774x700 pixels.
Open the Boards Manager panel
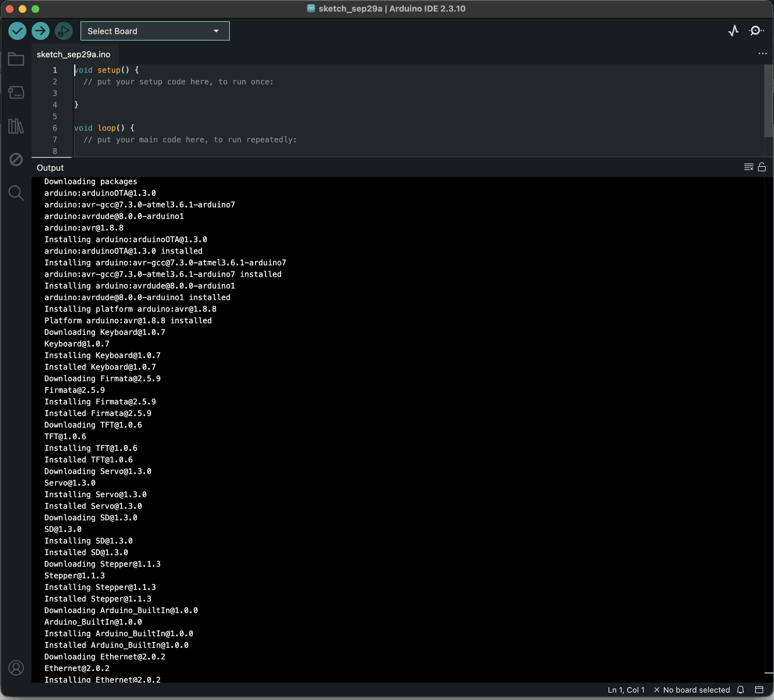point(16,93)
